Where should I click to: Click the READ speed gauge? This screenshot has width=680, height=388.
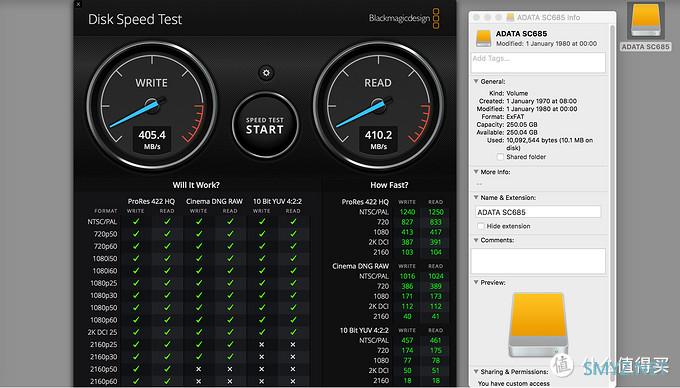[x=378, y=106]
